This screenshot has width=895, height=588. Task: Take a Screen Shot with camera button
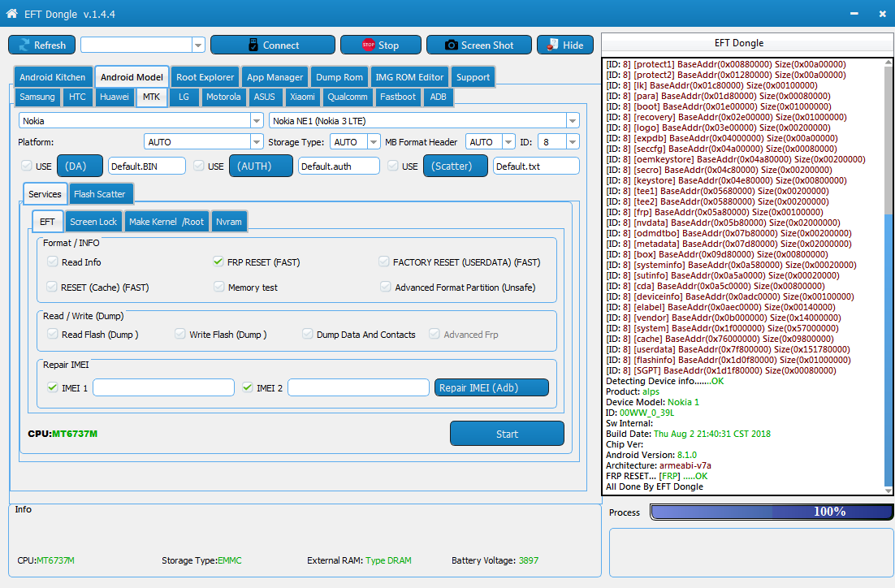click(478, 45)
